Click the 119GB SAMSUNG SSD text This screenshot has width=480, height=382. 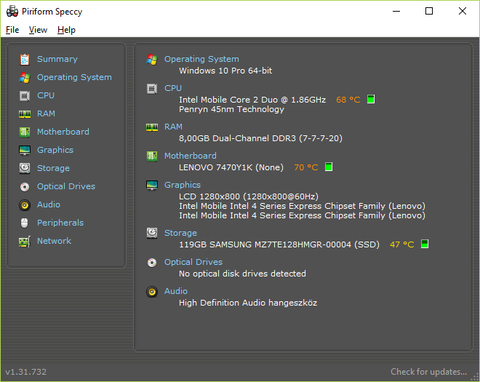[279, 244]
